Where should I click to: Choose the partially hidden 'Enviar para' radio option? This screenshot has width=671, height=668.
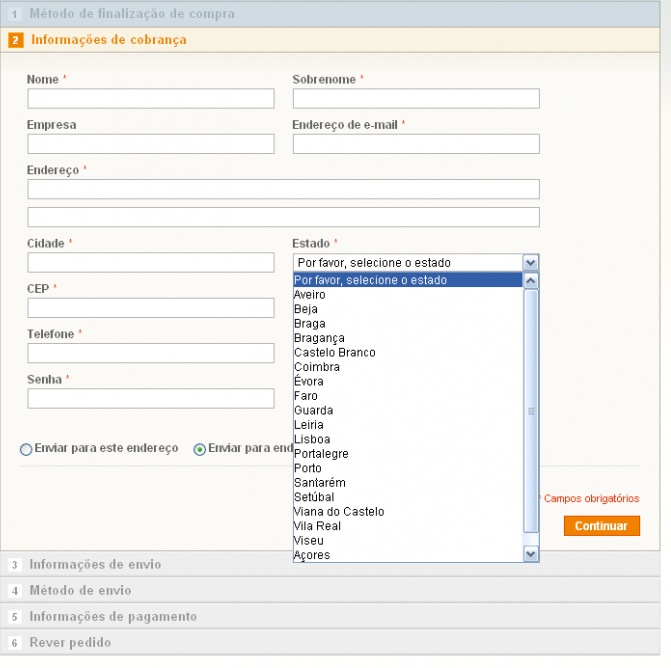pyautogui.click(x=200, y=450)
